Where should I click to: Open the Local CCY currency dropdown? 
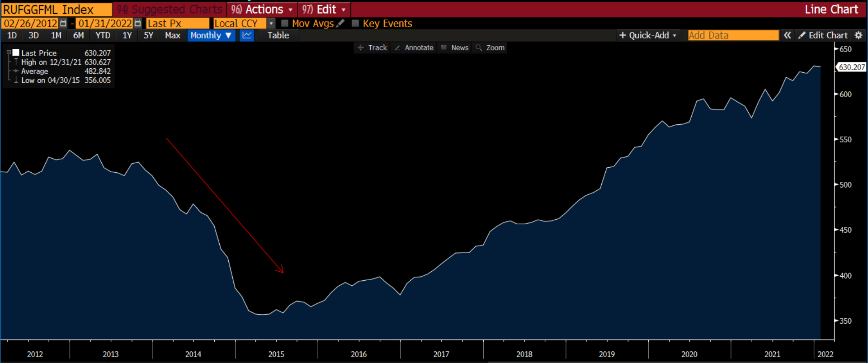(271, 24)
